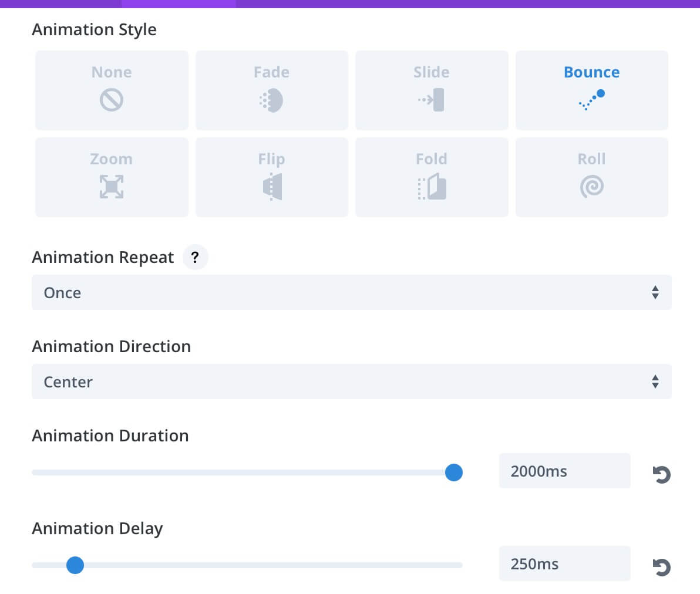The height and width of the screenshot is (594, 700).
Task: Pick the Slide animation style
Action: click(x=432, y=90)
